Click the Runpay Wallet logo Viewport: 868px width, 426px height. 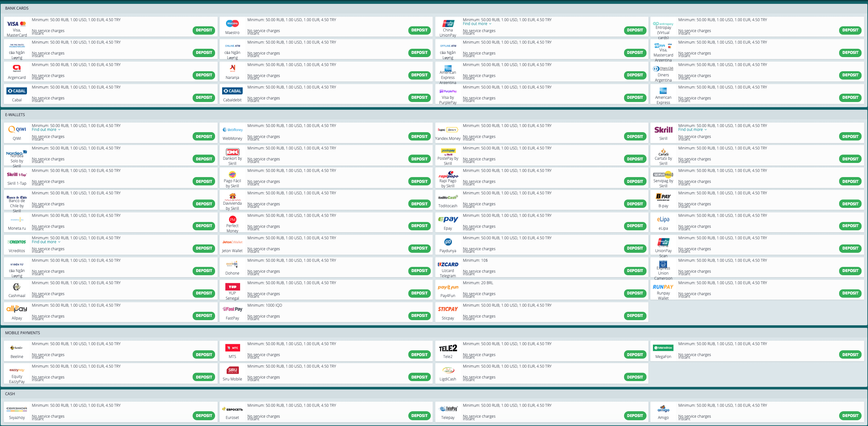(663, 287)
